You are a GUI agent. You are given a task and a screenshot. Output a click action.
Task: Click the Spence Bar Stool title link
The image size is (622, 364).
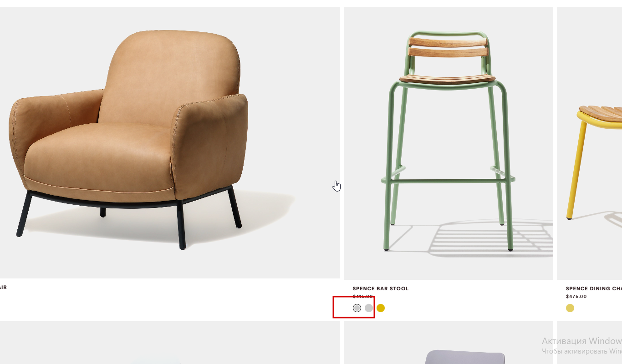(x=381, y=288)
